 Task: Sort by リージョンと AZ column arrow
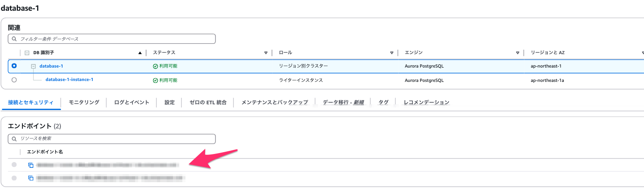pyautogui.click(x=642, y=53)
